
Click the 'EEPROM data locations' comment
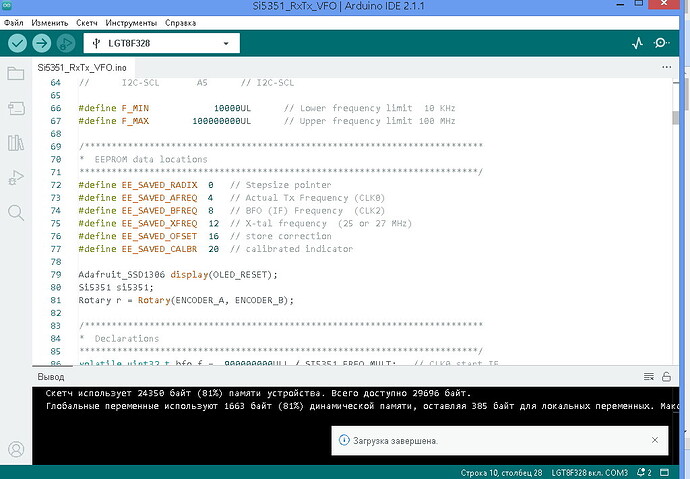click(x=151, y=159)
